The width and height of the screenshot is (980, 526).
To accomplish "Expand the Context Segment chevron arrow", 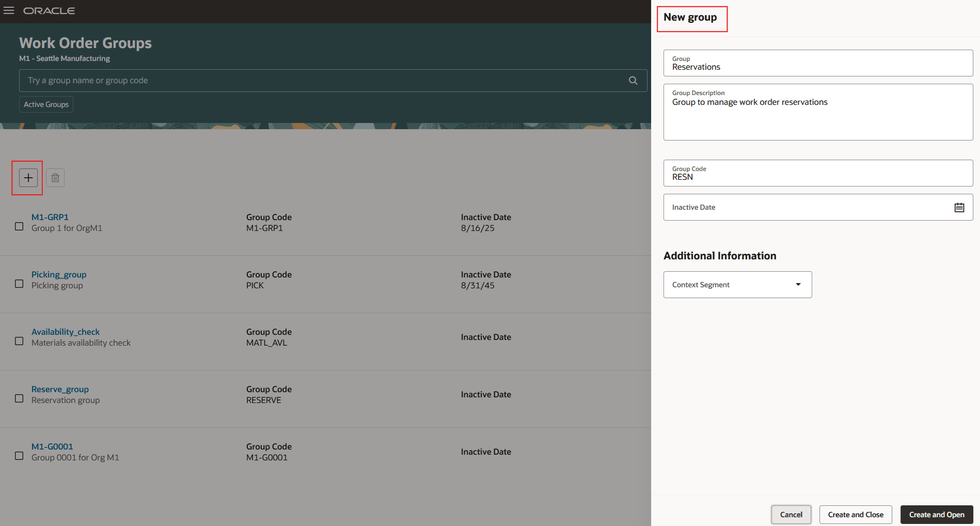I will pos(798,284).
